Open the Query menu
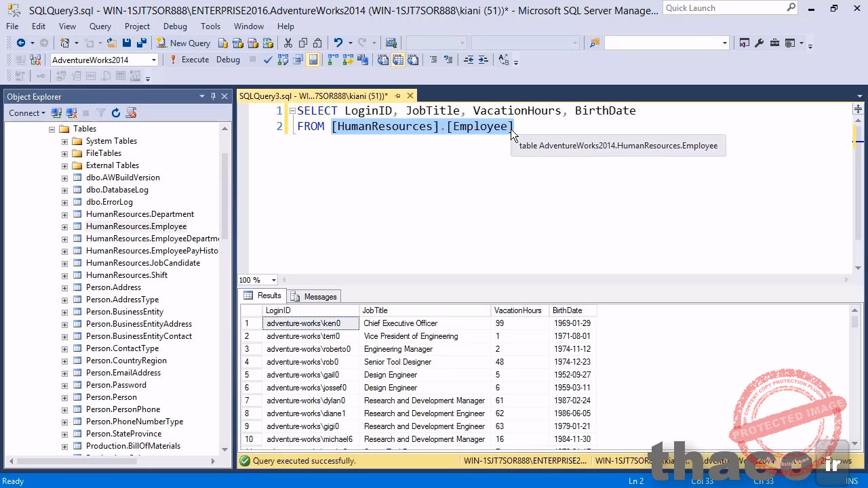Viewport: 868px width, 488px height. 100,26
